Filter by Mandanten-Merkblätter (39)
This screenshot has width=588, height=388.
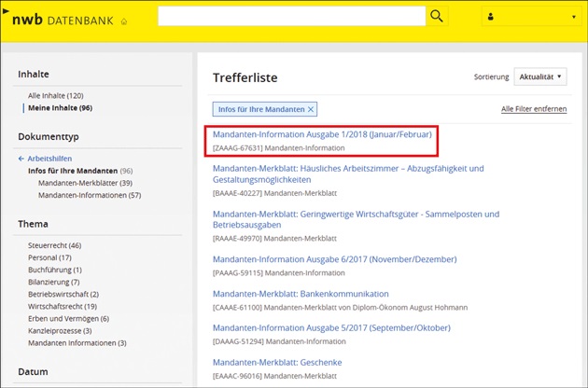(x=85, y=183)
